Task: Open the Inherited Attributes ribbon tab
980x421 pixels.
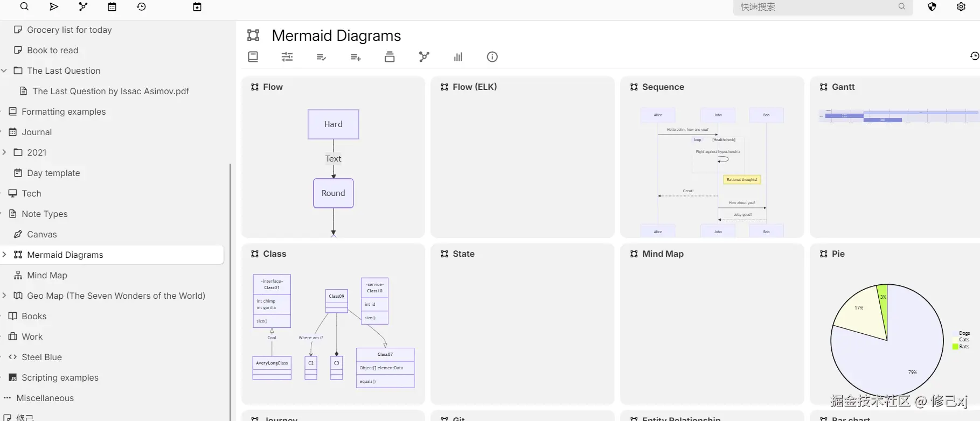Action: [356, 57]
